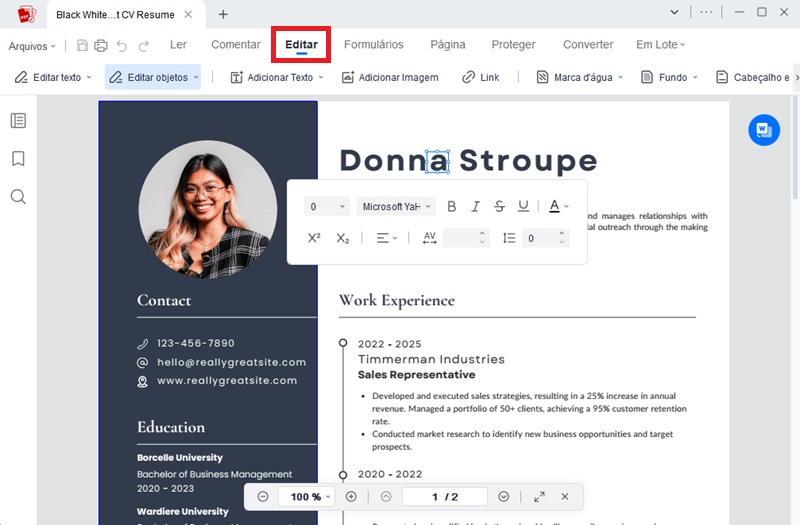
Task: Toggle italic formatting
Action: coord(476,206)
